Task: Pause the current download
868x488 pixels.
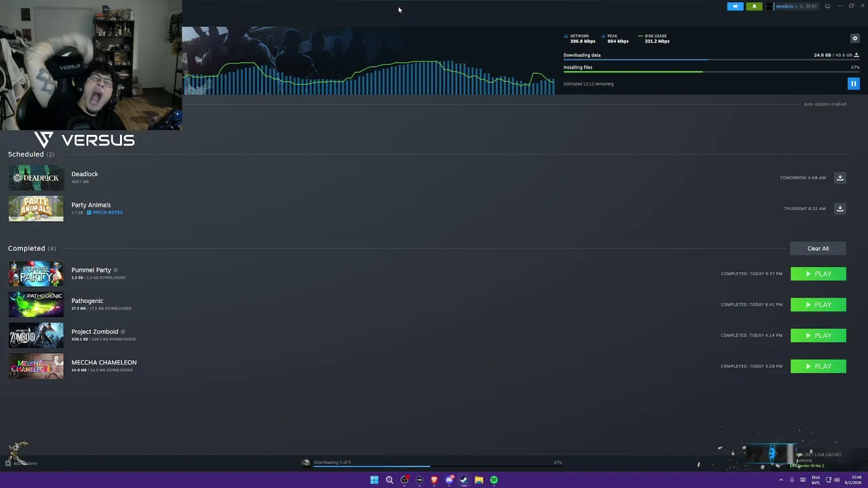Action: pos(853,83)
